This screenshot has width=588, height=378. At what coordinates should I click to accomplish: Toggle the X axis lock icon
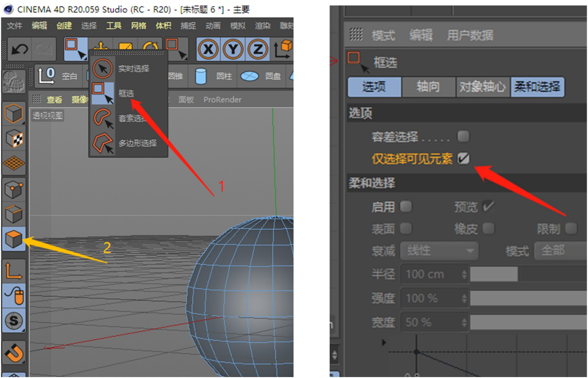(209, 49)
